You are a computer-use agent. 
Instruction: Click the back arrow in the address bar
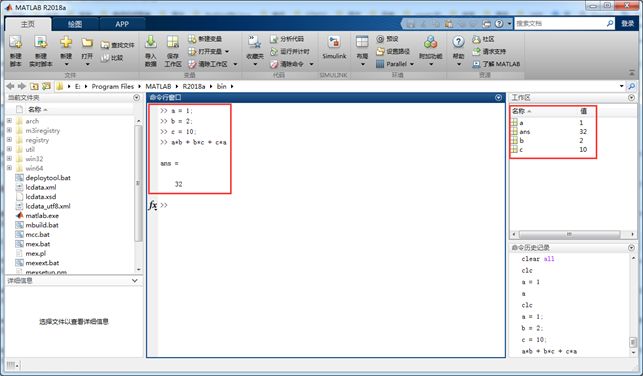10,86
